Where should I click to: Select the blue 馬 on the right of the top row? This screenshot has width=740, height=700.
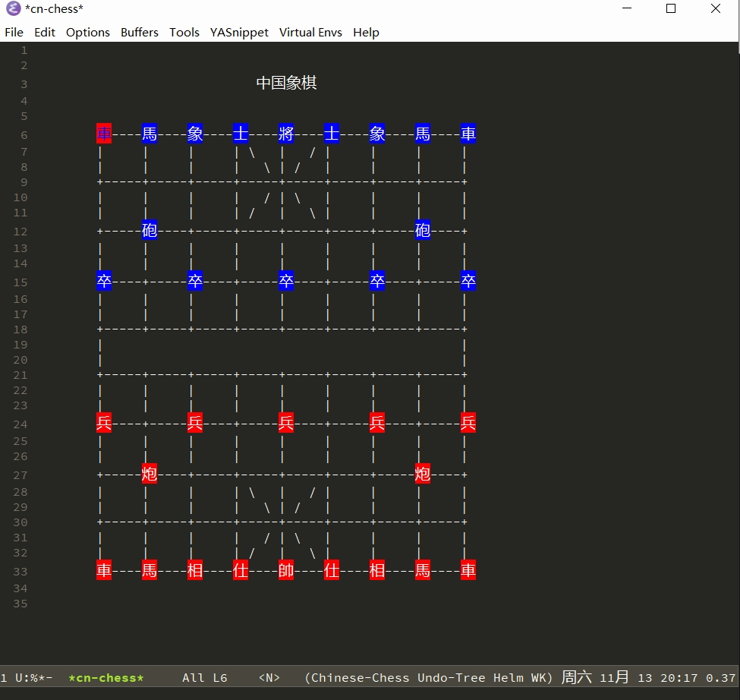pyautogui.click(x=423, y=134)
